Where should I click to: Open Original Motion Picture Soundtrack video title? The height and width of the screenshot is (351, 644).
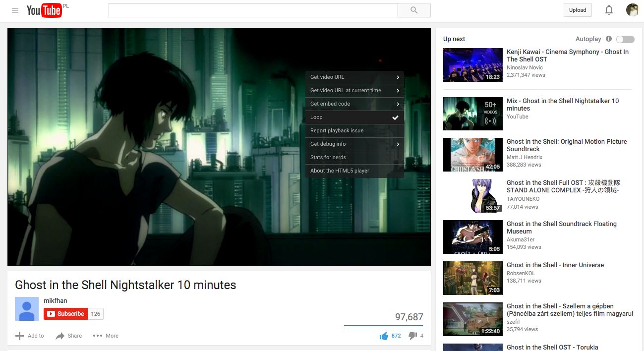pyautogui.click(x=567, y=145)
